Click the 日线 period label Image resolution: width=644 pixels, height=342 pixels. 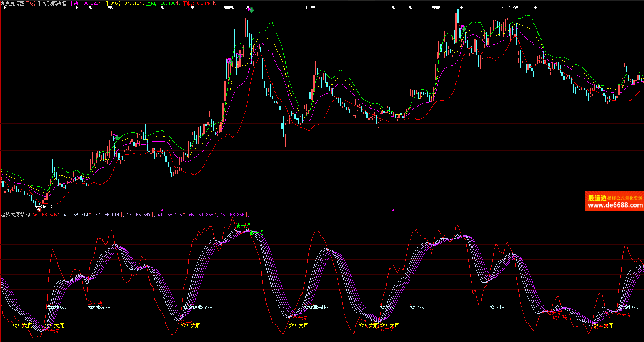(x=30, y=3)
